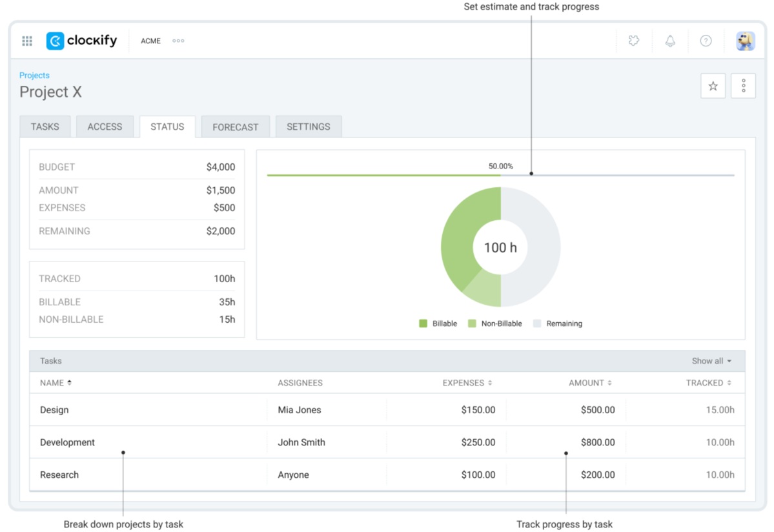Click the $1,500 amount value
This screenshot has width=774, height=532.
(x=221, y=190)
